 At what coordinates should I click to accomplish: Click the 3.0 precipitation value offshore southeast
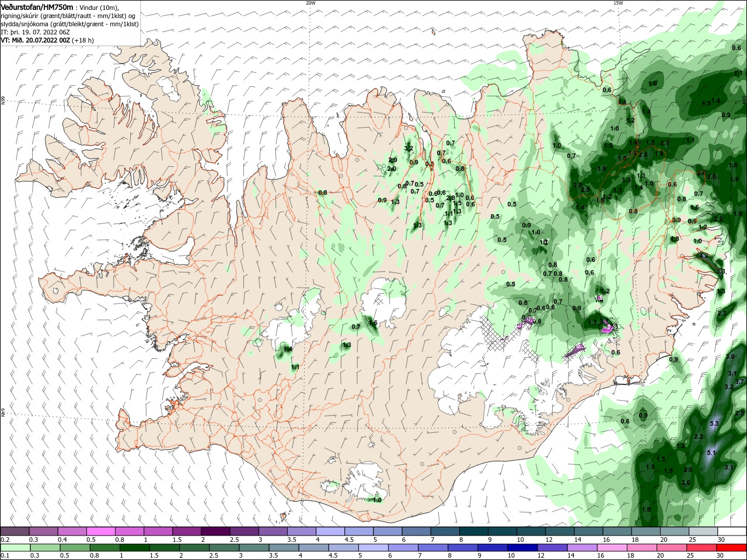click(729, 356)
